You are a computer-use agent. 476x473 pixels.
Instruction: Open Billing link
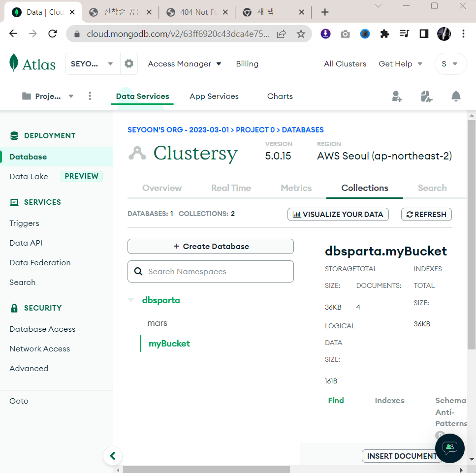(x=247, y=64)
